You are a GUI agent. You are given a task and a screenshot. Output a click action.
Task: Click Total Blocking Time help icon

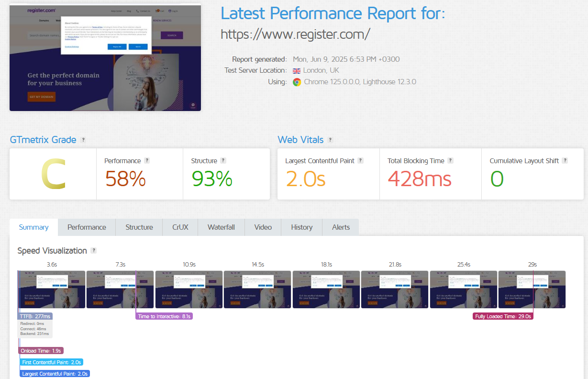(450, 161)
